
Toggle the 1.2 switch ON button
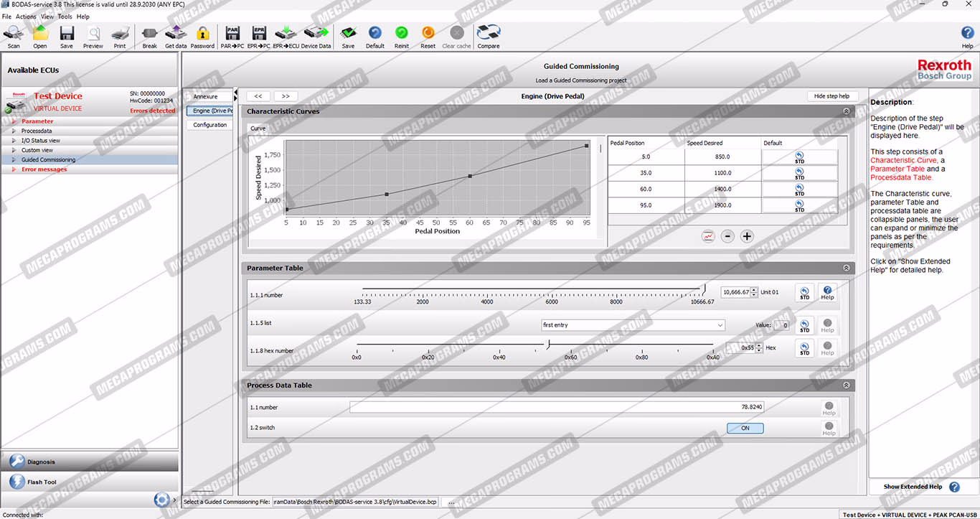(745, 428)
